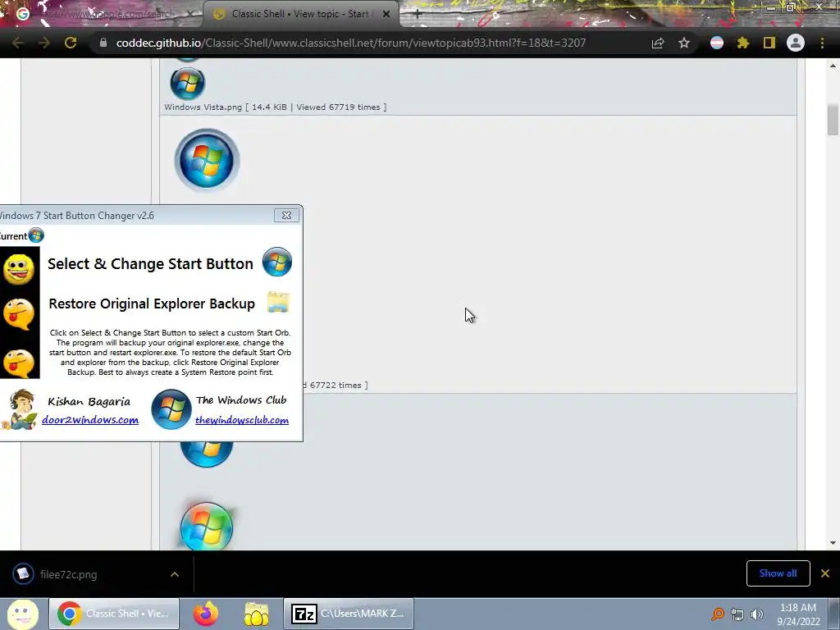Click Show all downloads
Screen dimensions: 840x630
pyautogui.click(x=778, y=573)
